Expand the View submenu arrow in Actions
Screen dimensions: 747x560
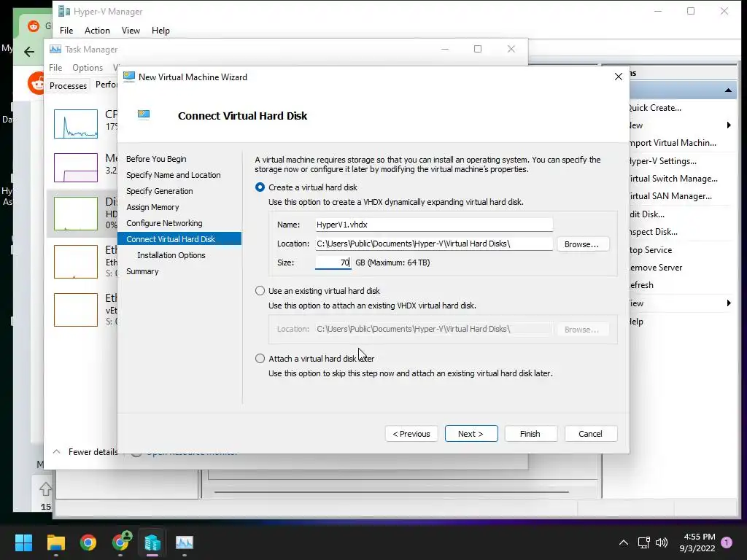click(x=729, y=303)
